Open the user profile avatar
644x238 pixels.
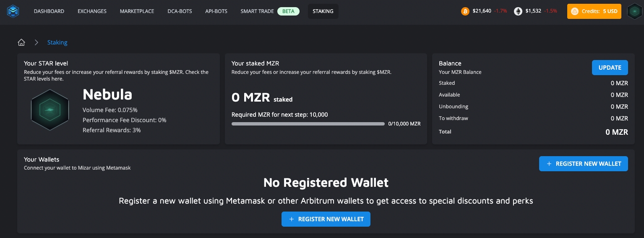(634, 11)
